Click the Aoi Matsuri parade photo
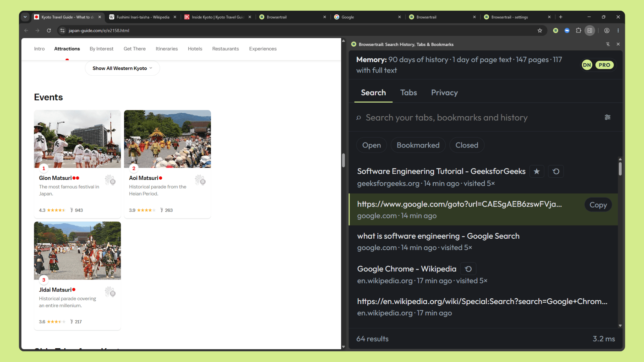The width and height of the screenshot is (644, 362). click(x=167, y=139)
